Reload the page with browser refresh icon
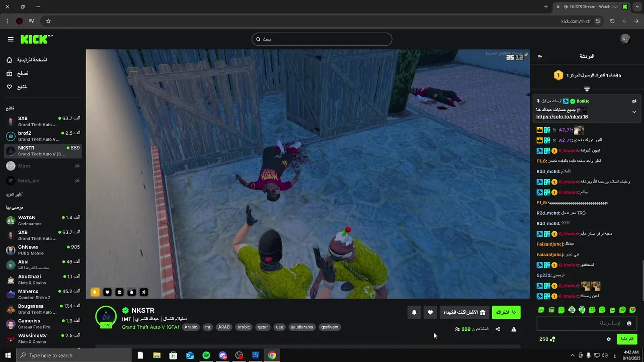 tap(612, 21)
